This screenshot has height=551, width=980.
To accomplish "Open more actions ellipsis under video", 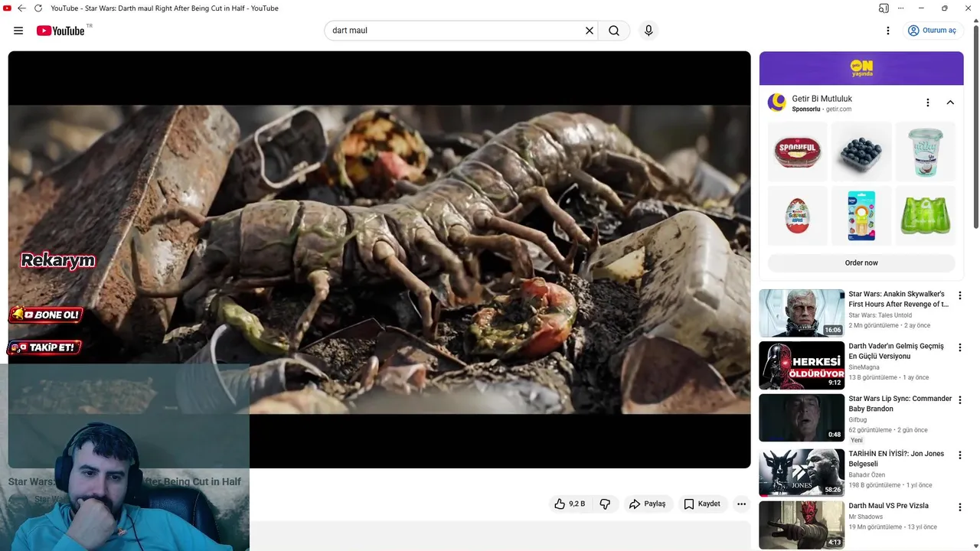I will tap(741, 504).
